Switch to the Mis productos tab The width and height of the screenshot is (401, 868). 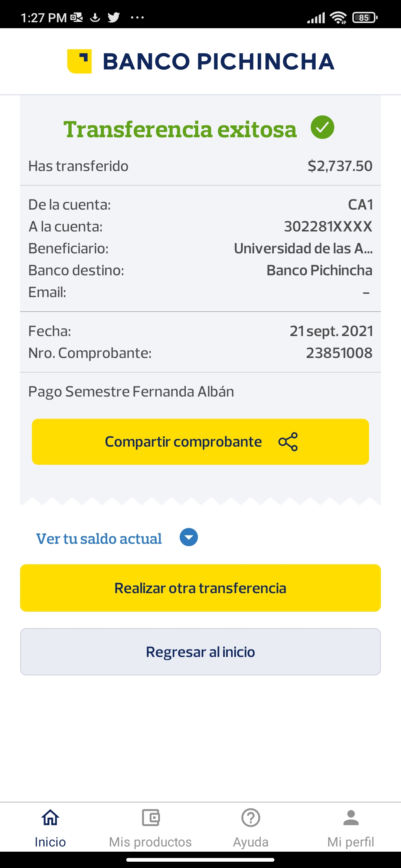click(x=150, y=842)
